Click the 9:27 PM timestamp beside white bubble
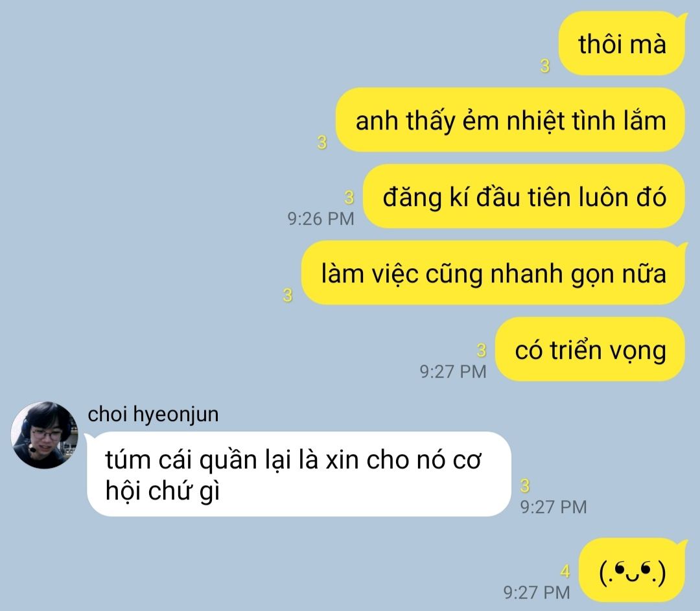 (554, 507)
